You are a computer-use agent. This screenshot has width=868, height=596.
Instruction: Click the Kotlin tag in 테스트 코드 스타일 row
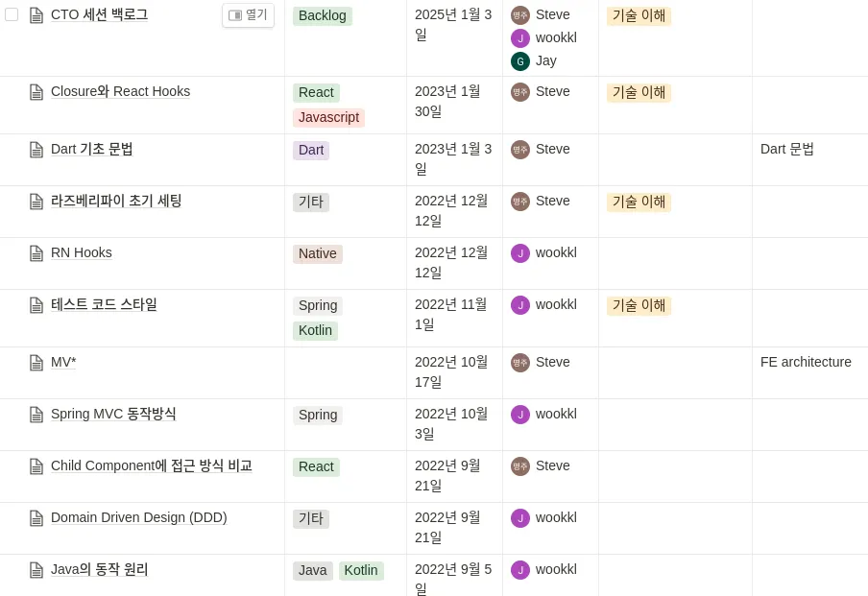coord(315,330)
